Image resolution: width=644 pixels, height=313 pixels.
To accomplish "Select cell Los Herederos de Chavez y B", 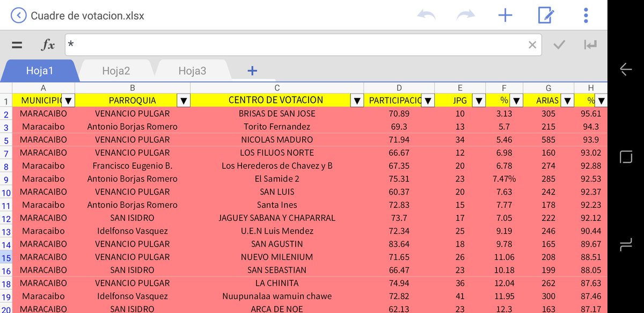I will [x=277, y=166].
